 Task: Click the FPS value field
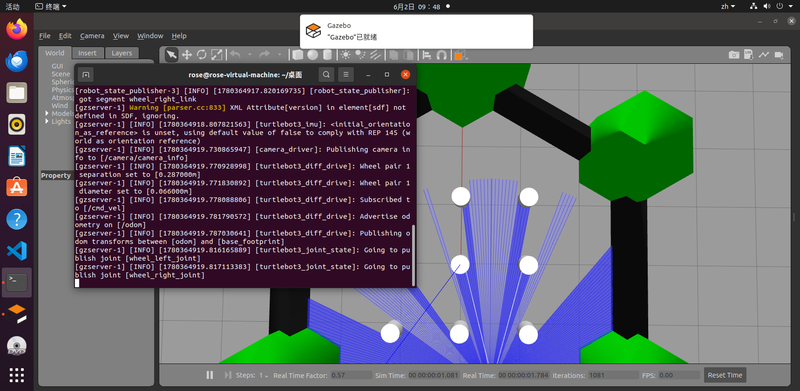[679, 375]
